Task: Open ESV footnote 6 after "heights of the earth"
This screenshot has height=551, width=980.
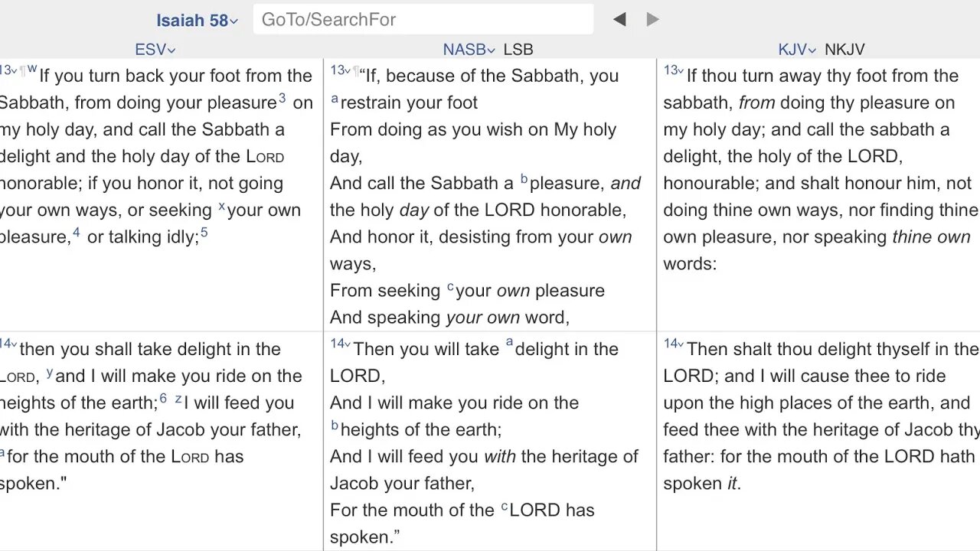Action: [163, 398]
